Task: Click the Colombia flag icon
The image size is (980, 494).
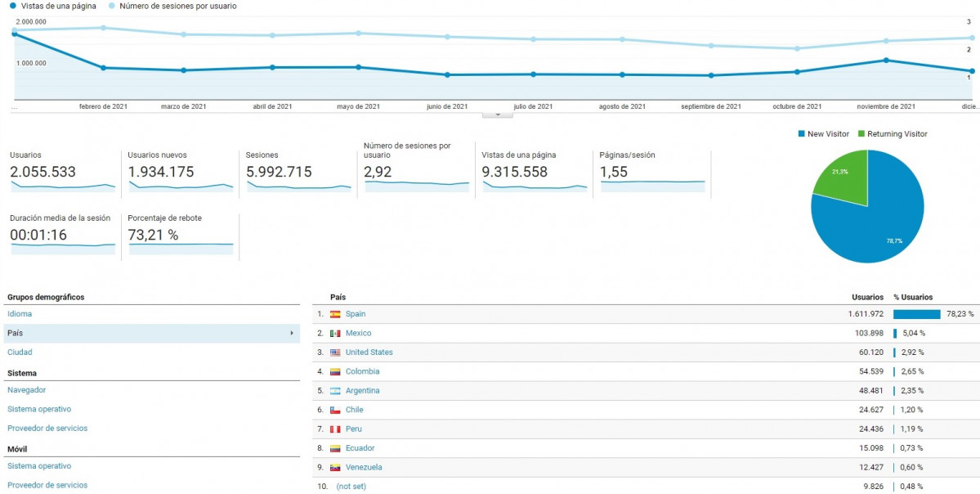Action: [335, 372]
